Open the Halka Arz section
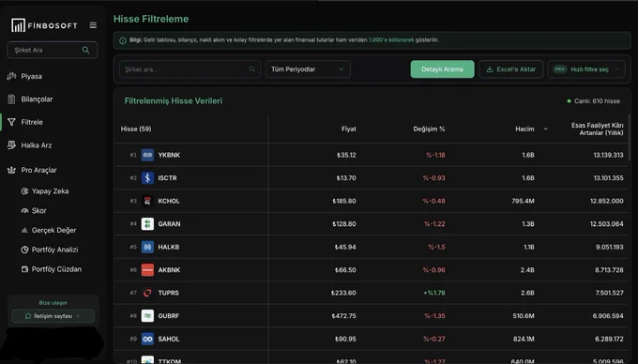This screenshot has width=638, height=364. pos(37,145)
